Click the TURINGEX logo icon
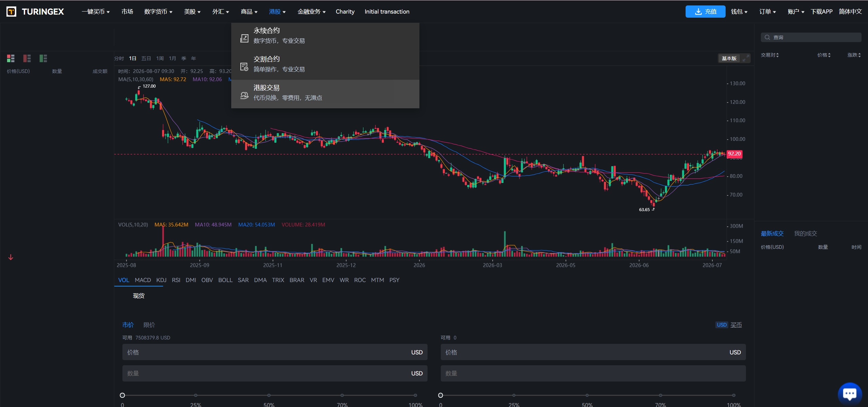This screenshot has height=407, width=868. pos(11,12)
